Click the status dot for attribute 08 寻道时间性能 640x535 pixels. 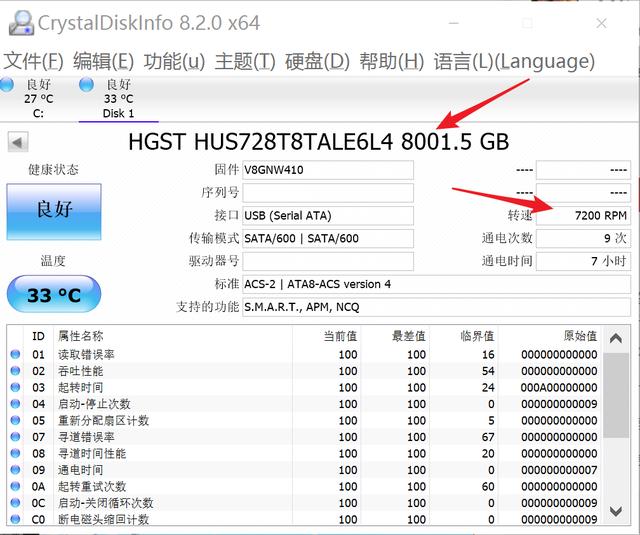15,453
